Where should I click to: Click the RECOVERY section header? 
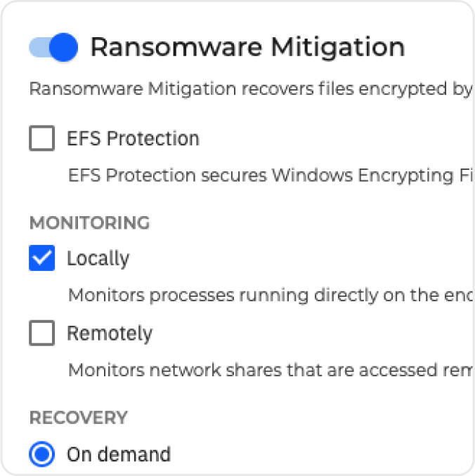point(78,418)
